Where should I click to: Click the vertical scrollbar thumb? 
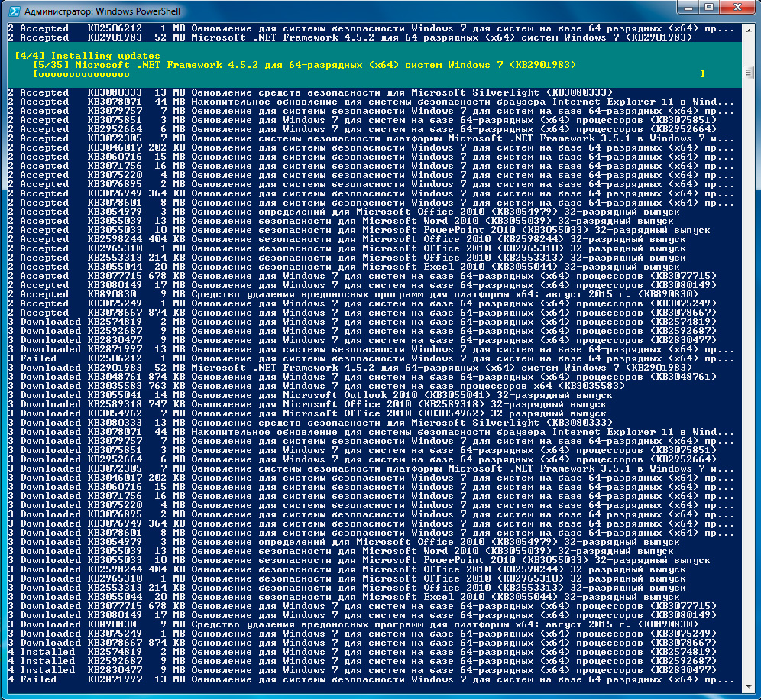click(x=748, y=73)
